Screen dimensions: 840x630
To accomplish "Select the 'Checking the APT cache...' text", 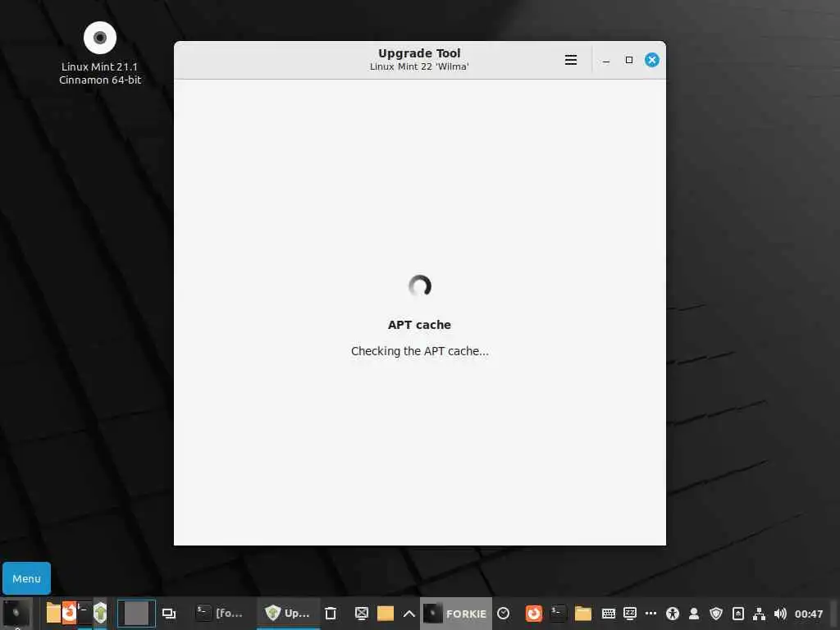I will pyautogui.click(x=419, y=351).
